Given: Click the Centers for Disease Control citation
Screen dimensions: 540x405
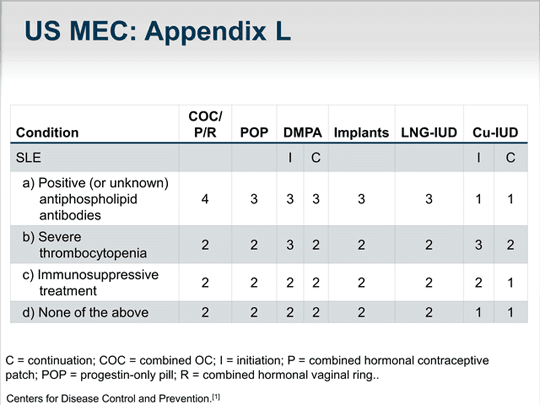Looking at the screenshot, I should pyautogui.click(x=113, y=398).
